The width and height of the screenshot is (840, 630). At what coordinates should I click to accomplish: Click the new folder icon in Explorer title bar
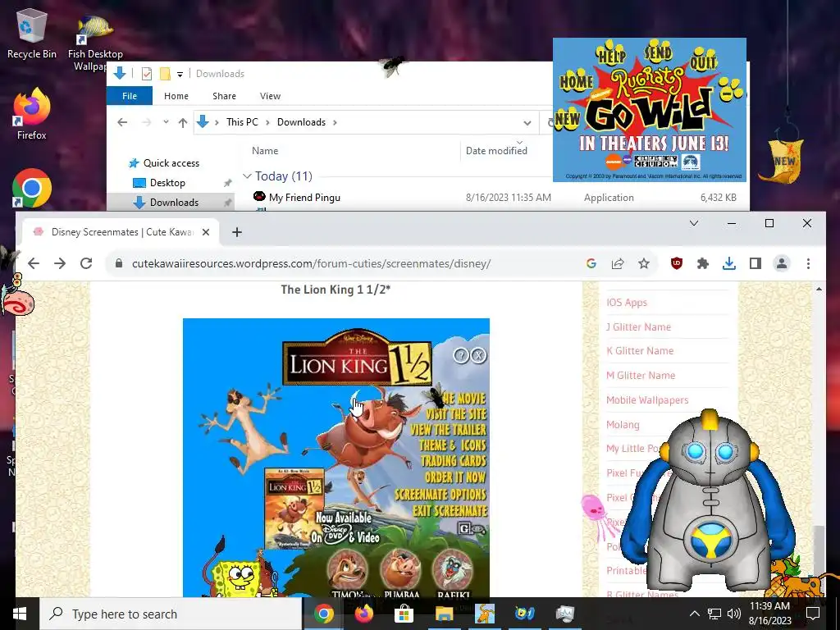165,74
